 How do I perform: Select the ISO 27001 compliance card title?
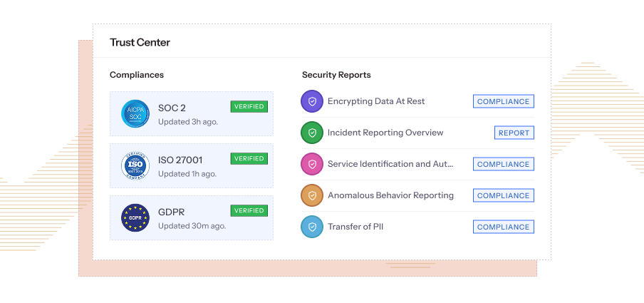click(180, 160)
